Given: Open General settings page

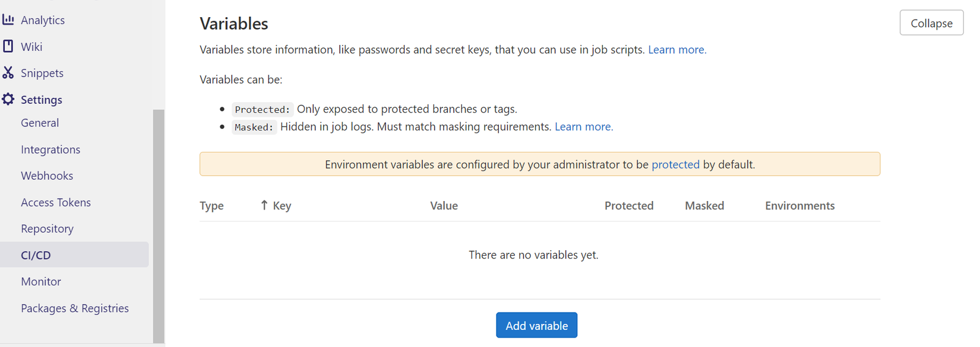Looking at the screenshot, I should (x=40, y=123).
